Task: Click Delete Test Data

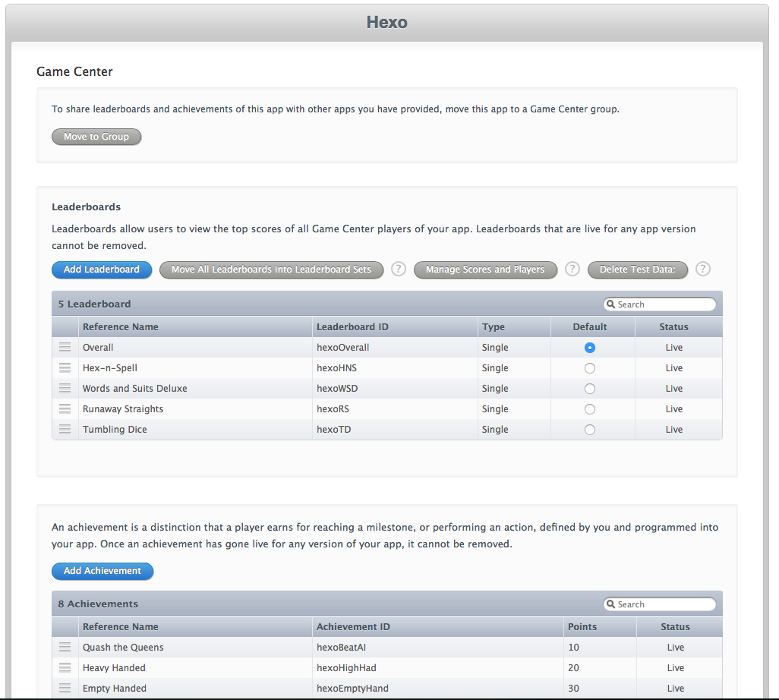Action: pos(637,270)
